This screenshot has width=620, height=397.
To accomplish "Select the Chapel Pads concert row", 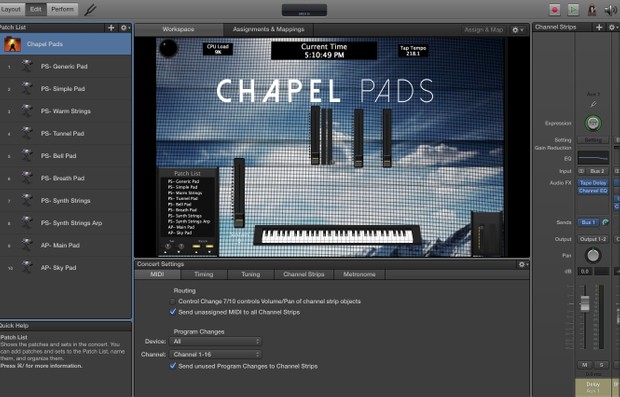I will 65,44.
